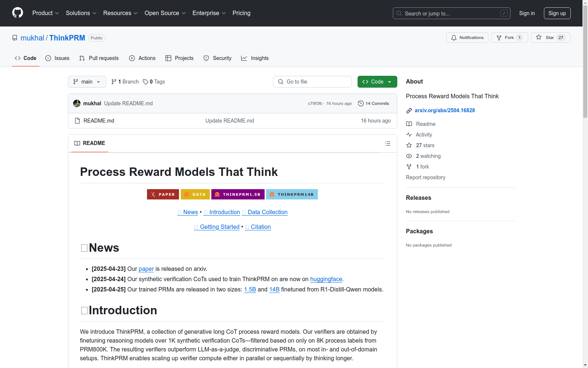Open the paper link in News
Viewport: 588px width, 368px height.
pyautogui.click(x=146, y=269)
